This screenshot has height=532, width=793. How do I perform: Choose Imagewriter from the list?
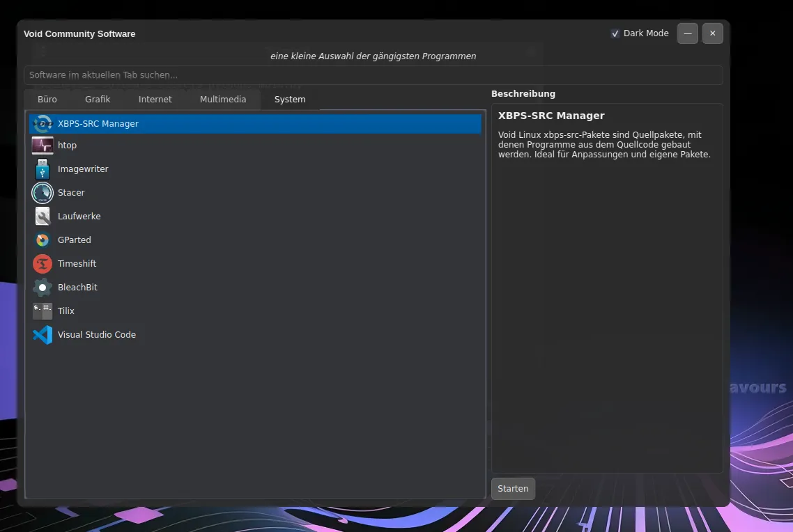pos(256,169)
